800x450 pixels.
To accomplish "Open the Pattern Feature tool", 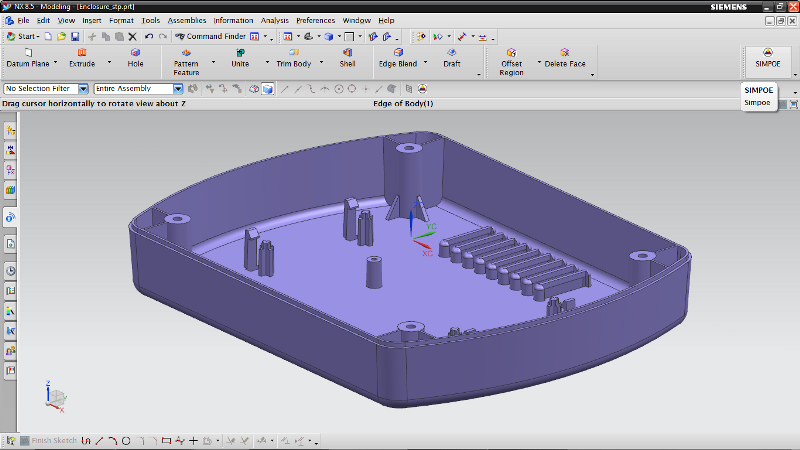I will pos(186,62).
